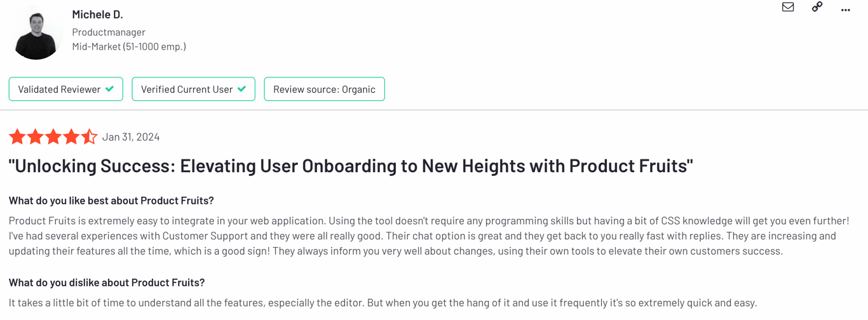Viewport: 868px width, 320px height.
Task: Copy review link via chain icon
Action: (x=817, y=7)
